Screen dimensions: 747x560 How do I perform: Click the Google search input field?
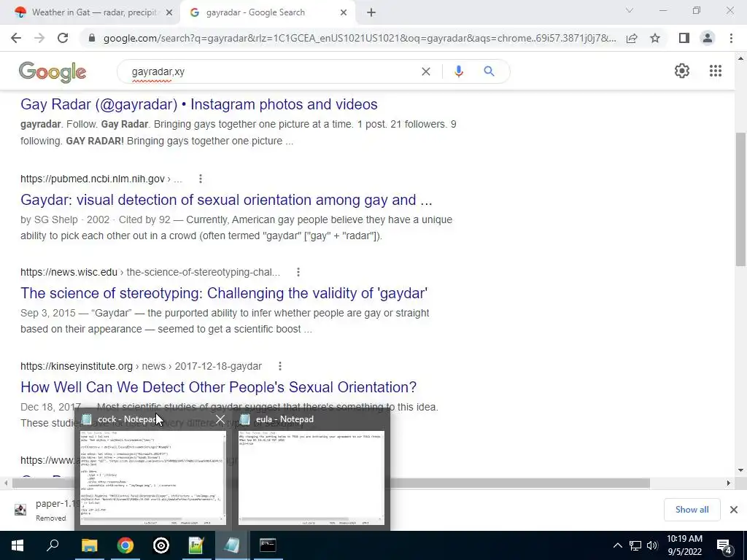tap(271, 71)
